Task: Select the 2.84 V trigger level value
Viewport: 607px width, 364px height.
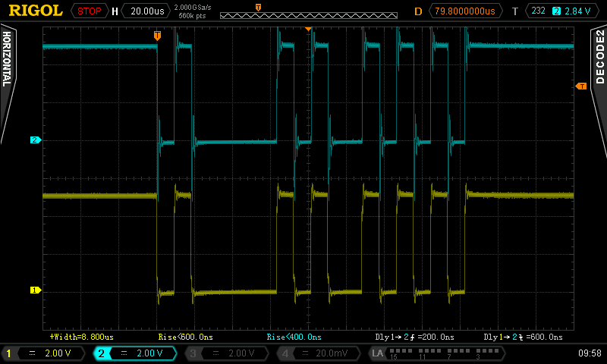Action: tap(577, 11)
